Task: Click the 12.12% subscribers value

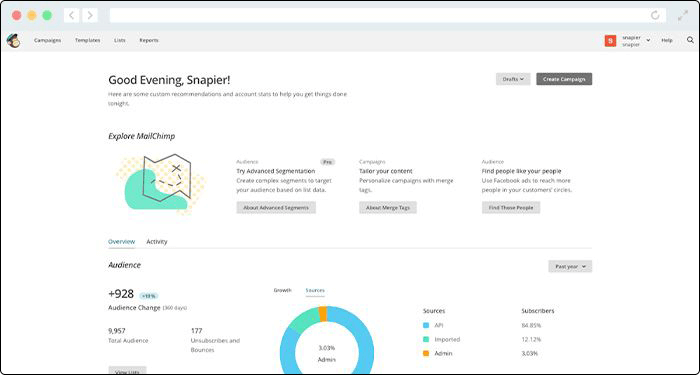Action: pyautogui.click(x=531, y=339)
